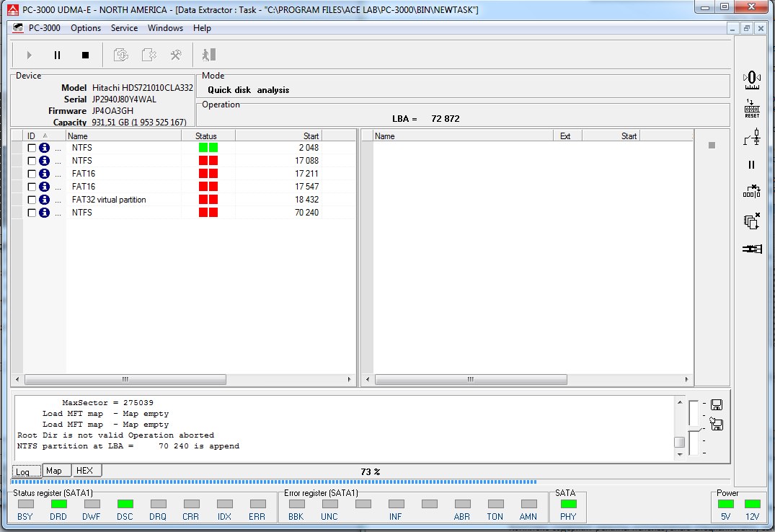Open info for NTFS partition at 2 048
This screenshot has height=532, width=775.
point(45,148)
